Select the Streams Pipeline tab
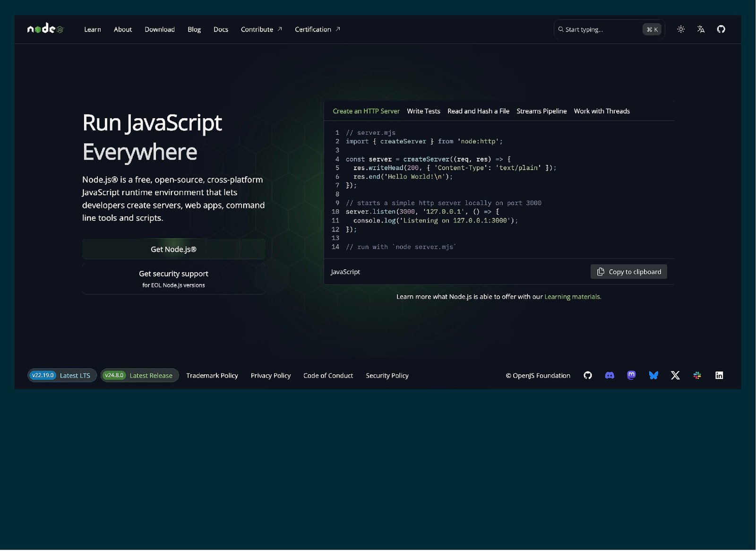 coord(541,112)
